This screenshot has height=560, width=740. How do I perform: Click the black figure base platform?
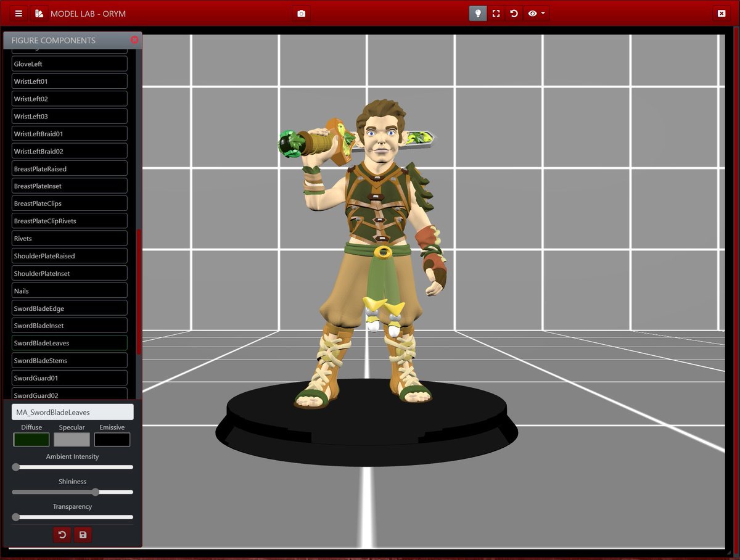(x=366, y=422)
